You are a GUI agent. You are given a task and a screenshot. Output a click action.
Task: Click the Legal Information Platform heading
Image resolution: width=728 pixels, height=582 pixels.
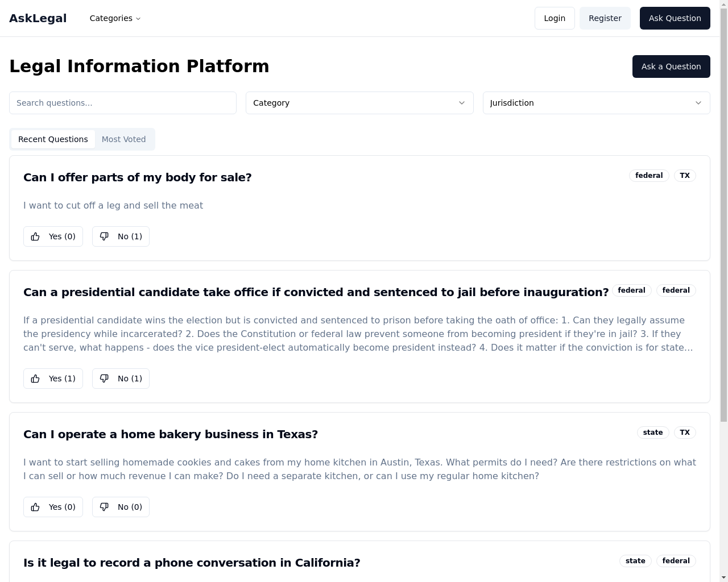click(x=139, y=66)
